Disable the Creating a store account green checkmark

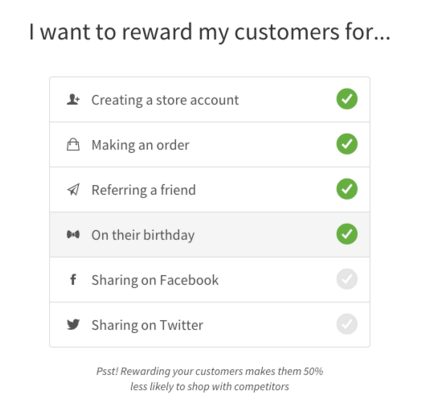pyautogui.click(x=347, y=99)
